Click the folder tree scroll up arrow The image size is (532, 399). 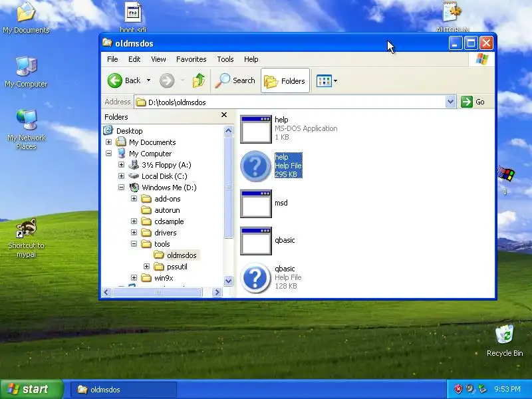[228, 130]
